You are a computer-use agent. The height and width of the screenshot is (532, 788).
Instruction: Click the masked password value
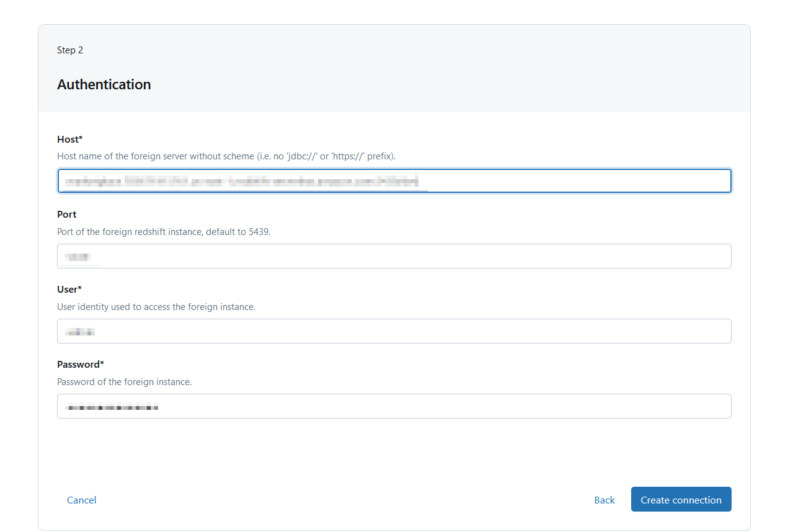pos(113,407)
